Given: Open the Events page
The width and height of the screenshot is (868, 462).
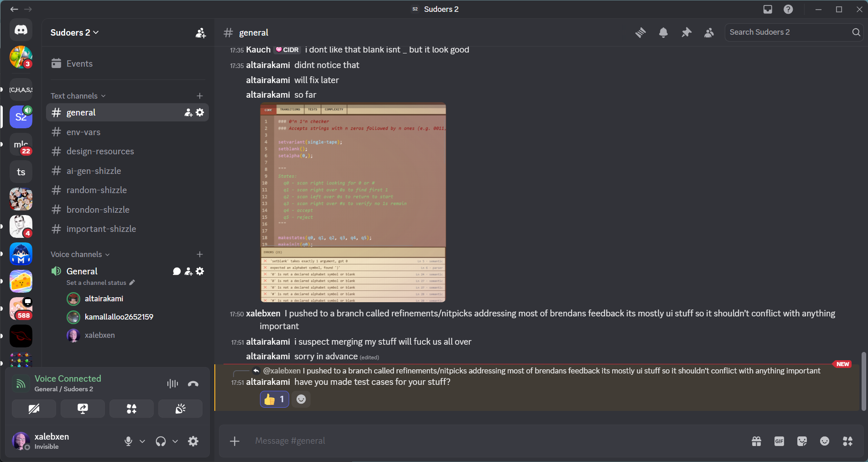Looking at the screenshot, I should pyautogui.click(x=127, y=63).
